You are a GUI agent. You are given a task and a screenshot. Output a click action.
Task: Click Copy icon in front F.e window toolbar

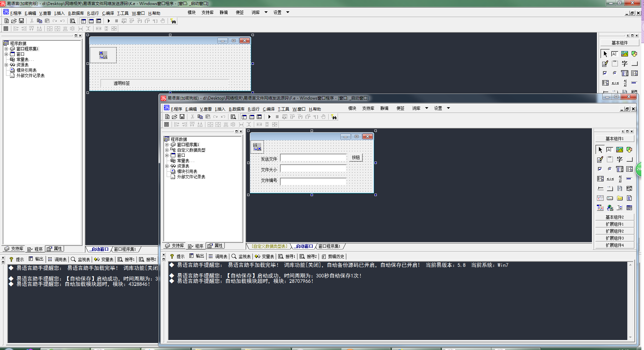pyautogui.click(x=200, y=117)
